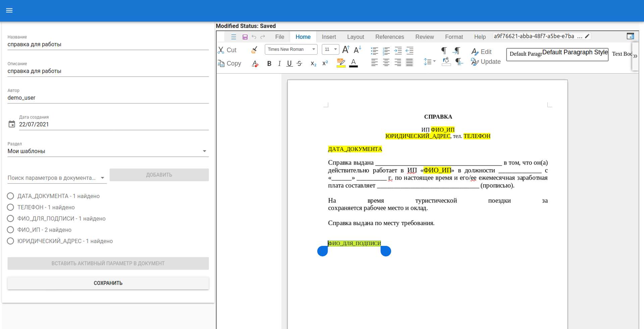The image size is (644, 329).
Task: Click the Justify alignment icon
Action: click(409, 63)
